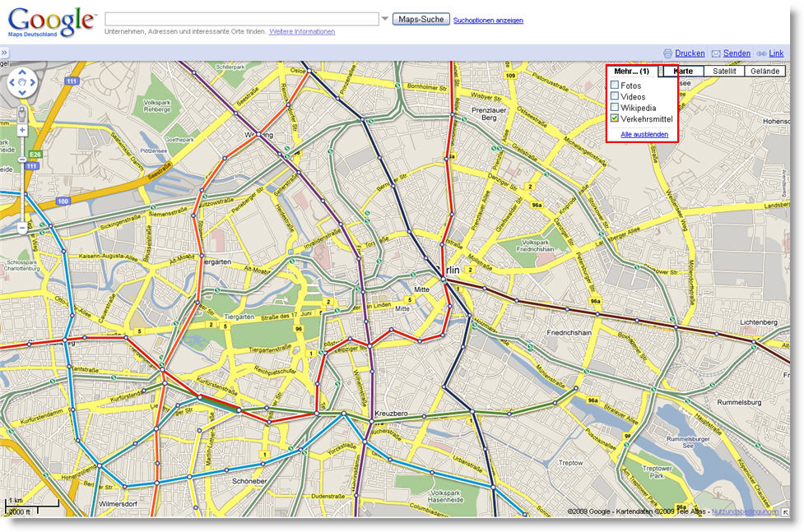Click the pan up arrow on map control
Viewport: 804px width, 532px height.
pos(22,72)
